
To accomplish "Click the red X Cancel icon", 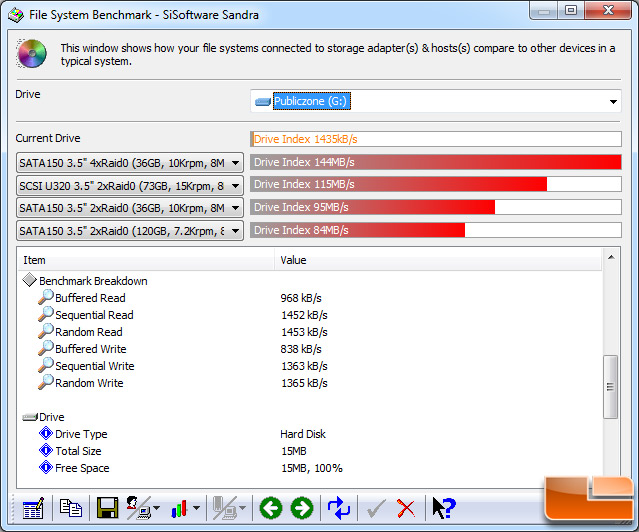I will 406,509.
